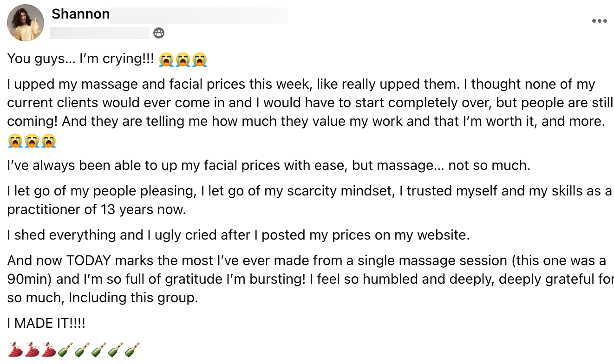Click the middle crying emoji below "coming! And they"
This screenshot has width=614, height=364.
pos(32,141)
